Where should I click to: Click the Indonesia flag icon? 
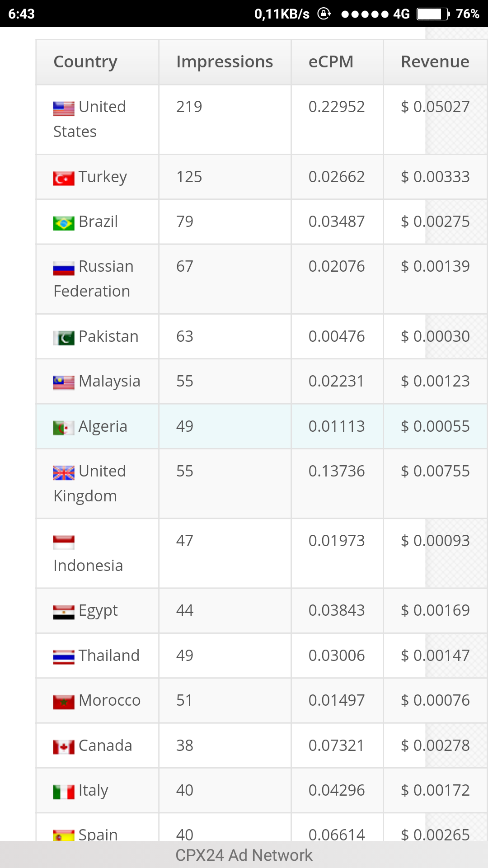pyautogui.click(x=64, y=542)
